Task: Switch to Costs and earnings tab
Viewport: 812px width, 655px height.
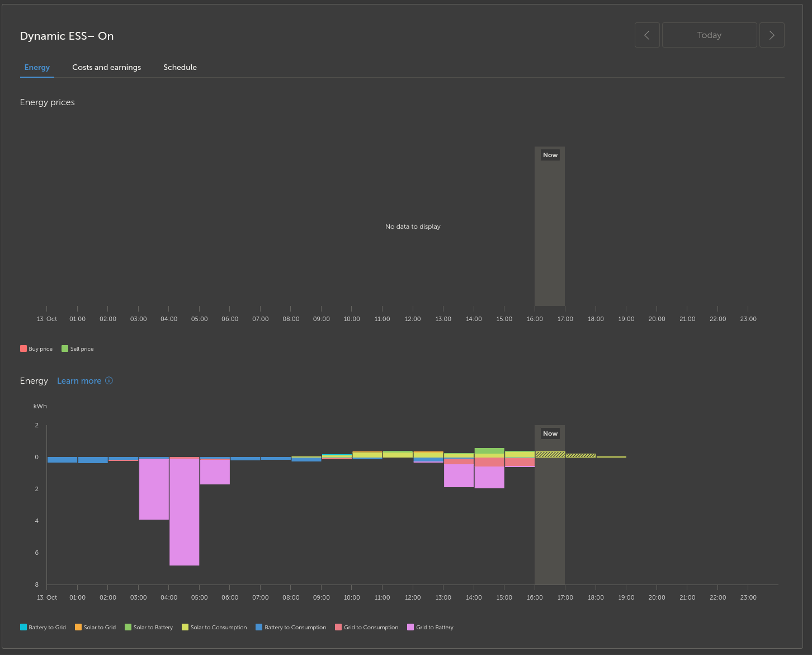Action: tap(107, 67)
